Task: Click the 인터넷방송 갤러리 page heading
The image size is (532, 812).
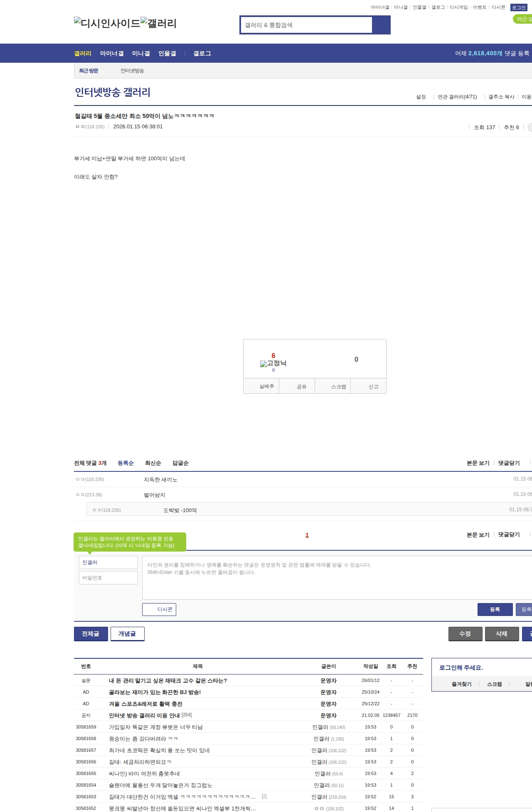Action: point(113,92)
